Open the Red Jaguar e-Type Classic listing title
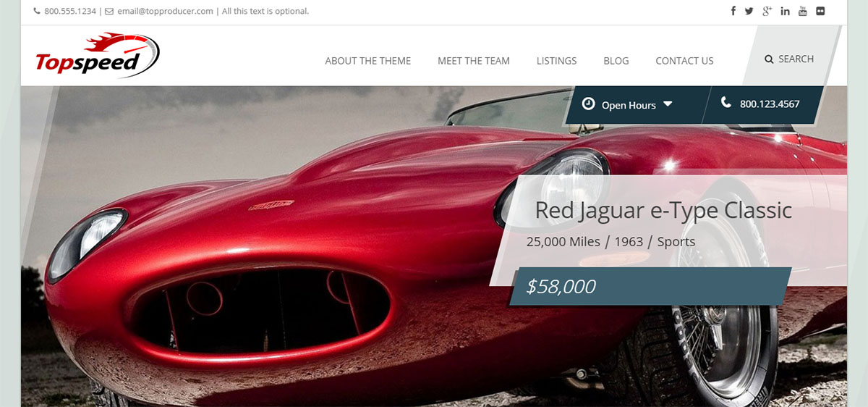 coord(663,210)
